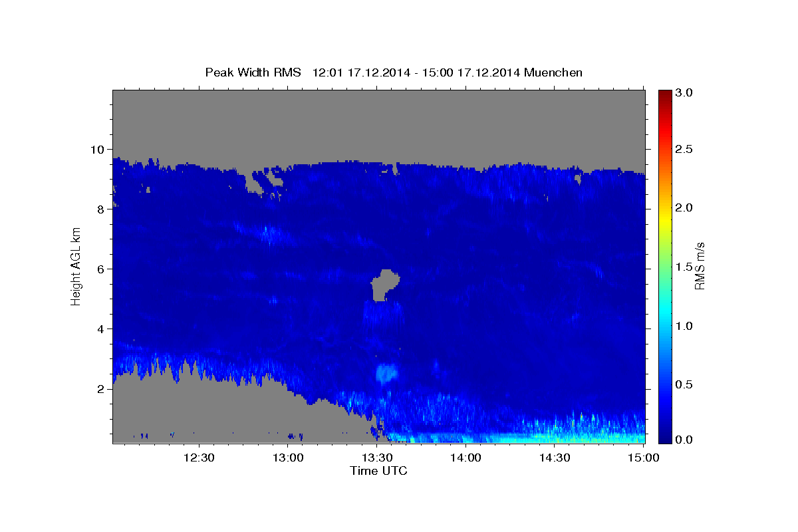
Task: Click the colorbar value 1.0
Action: click(685, 326)
